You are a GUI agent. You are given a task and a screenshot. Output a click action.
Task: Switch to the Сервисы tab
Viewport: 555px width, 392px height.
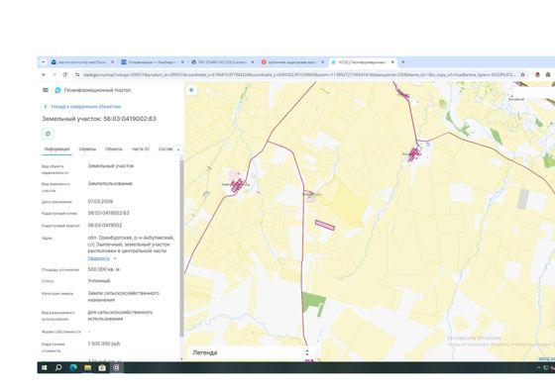87,149
